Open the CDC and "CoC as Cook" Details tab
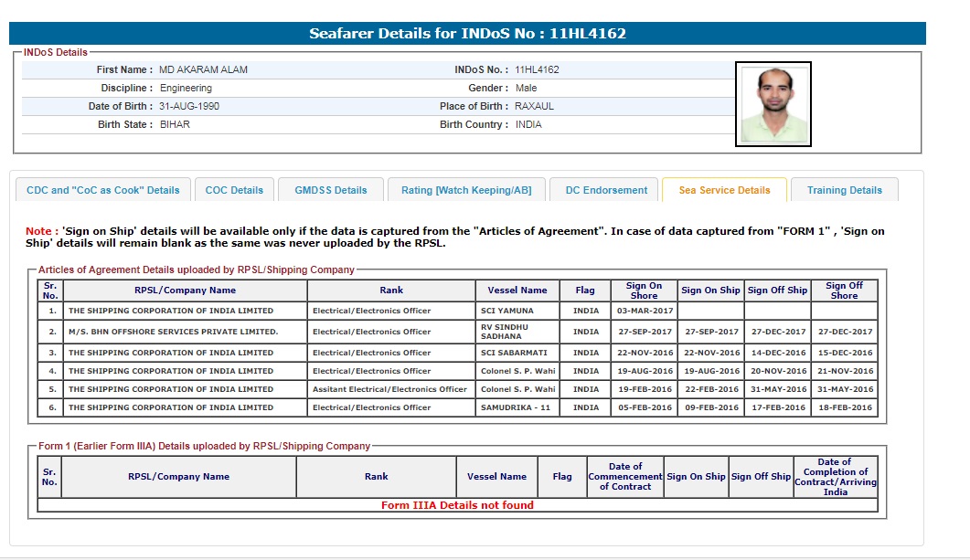970x560 pixels. [x=102, y=190]
